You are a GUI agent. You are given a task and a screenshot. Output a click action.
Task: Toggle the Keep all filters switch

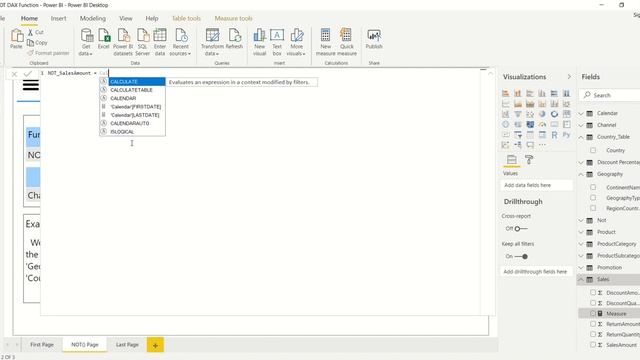521,256
